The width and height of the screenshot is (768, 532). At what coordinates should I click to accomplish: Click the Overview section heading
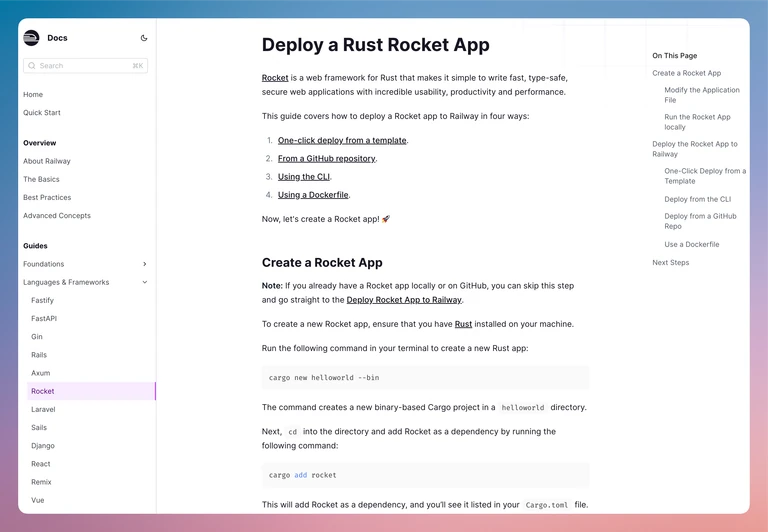pyautogui.click(x=40, y=143)
